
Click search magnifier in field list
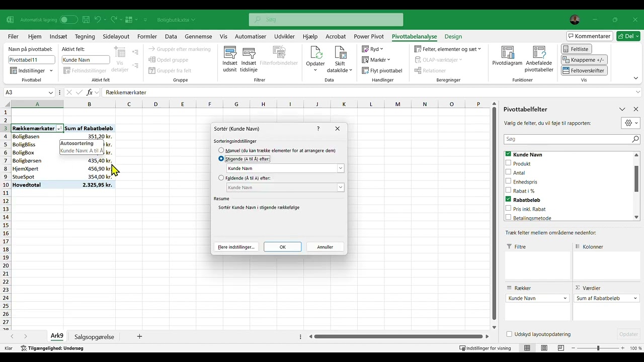[635, 139]
